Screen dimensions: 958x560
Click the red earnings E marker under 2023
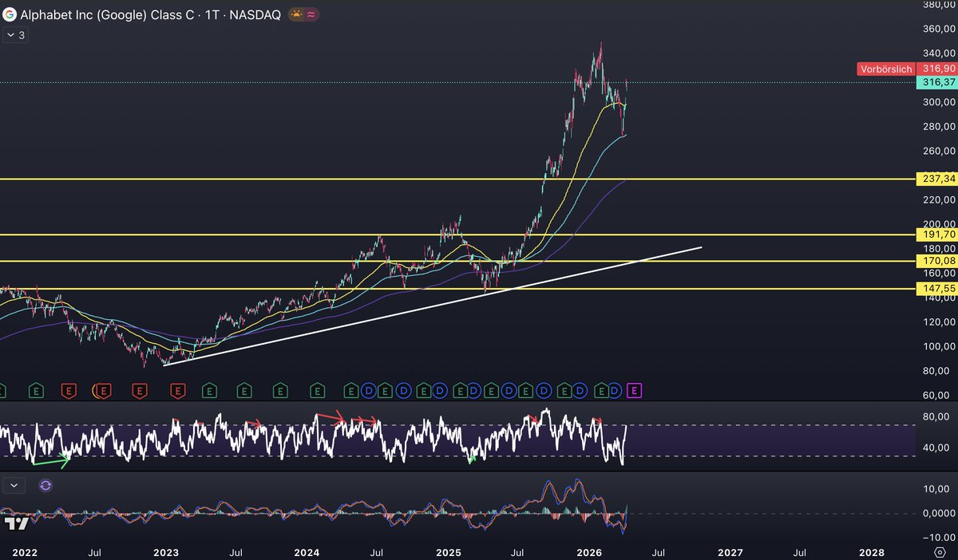[177, 390]
